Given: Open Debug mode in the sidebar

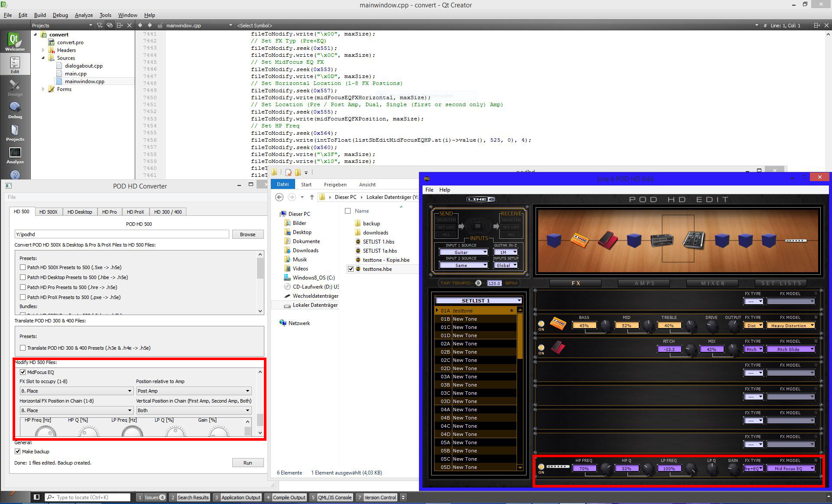Looking at the screenshot, I should point(15,110).
